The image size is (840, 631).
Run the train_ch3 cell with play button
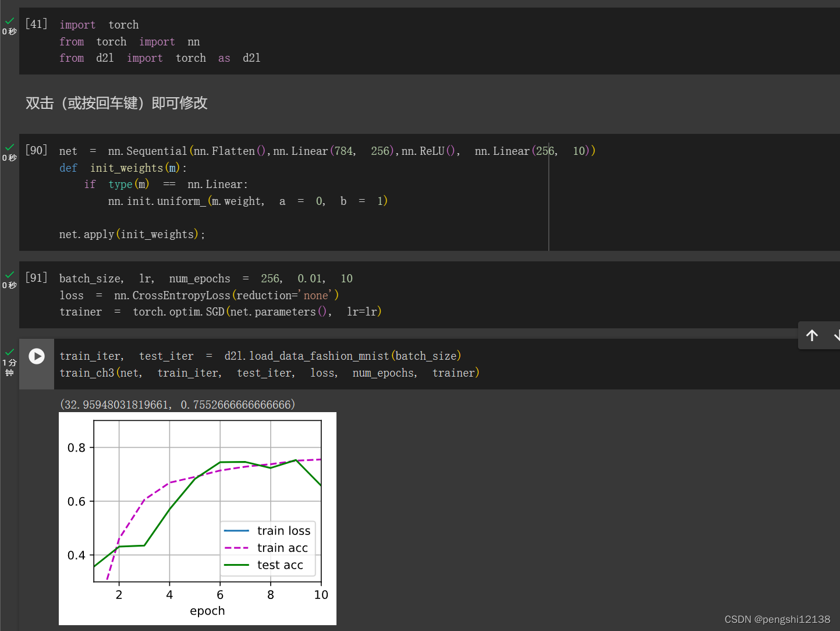(37, 356)
